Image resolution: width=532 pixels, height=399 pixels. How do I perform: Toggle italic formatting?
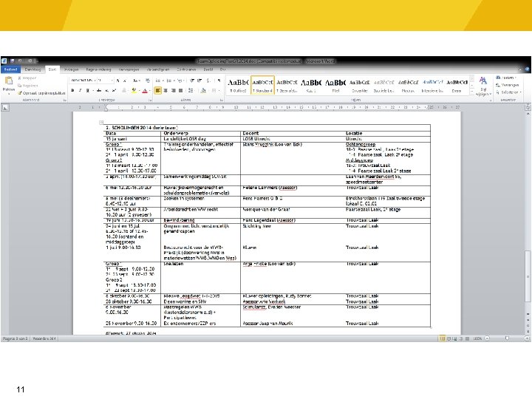tap(80, 91)
